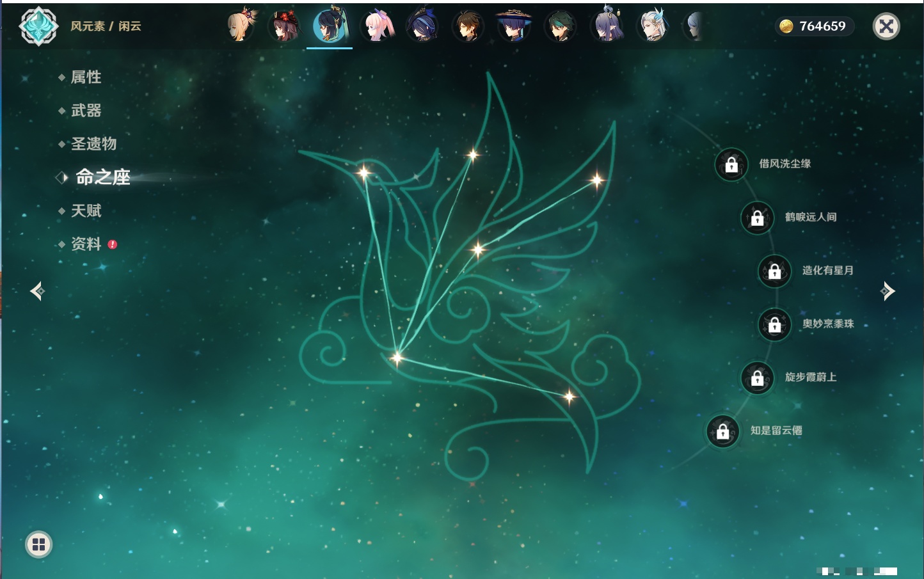Click the constellation label 鹤唳远人间

811,217
